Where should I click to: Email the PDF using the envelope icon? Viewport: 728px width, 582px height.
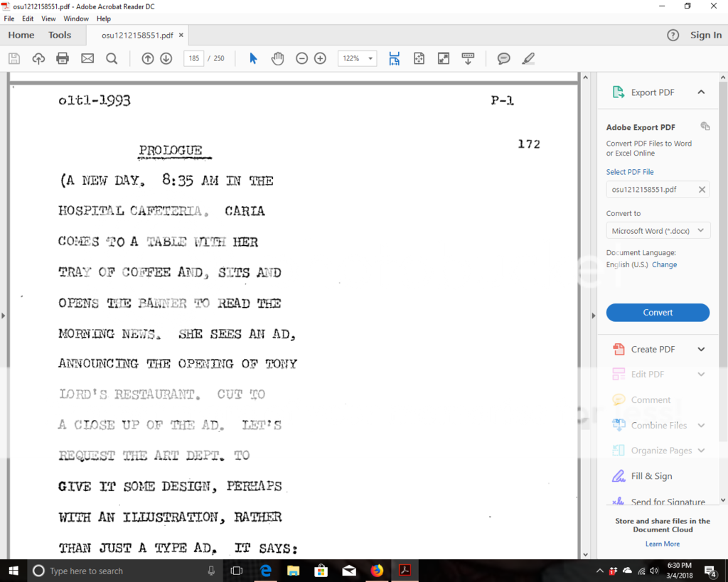pos(87,58)
